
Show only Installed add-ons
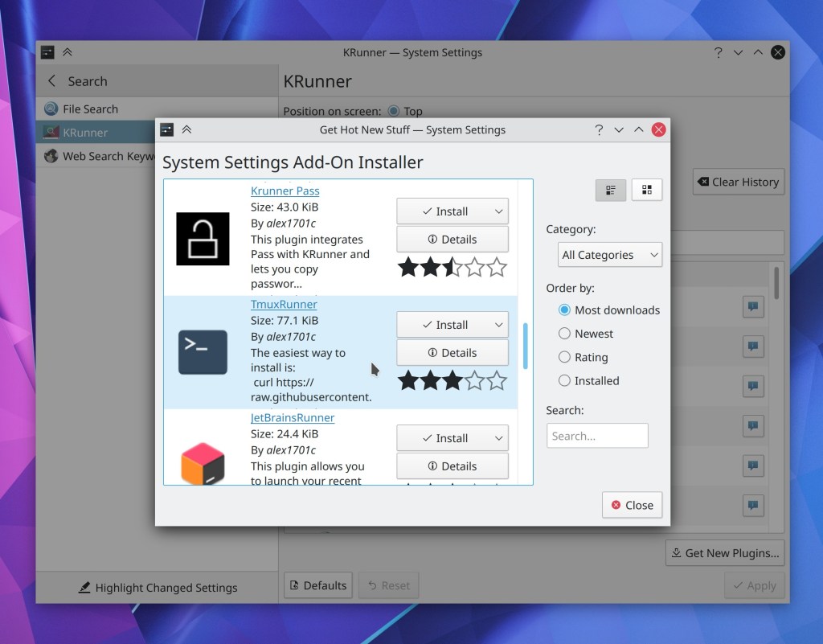pyautogui.click(x=565, y=381)
